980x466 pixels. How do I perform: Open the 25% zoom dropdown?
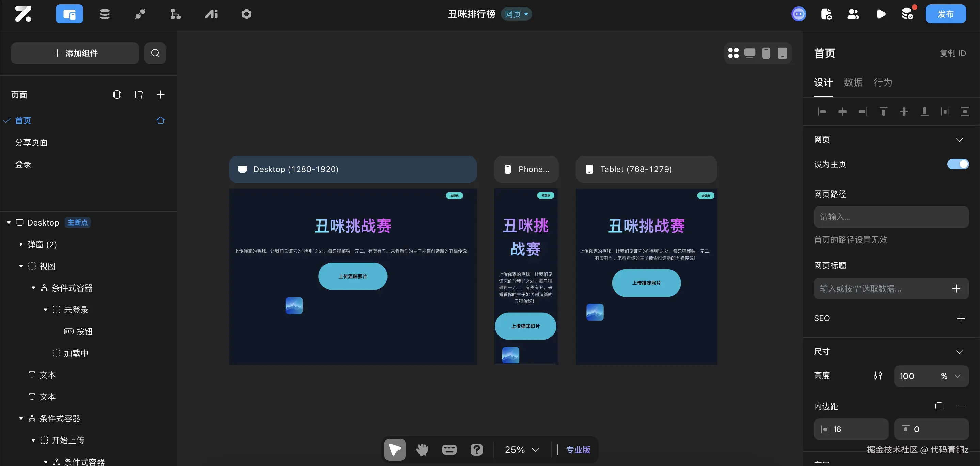[x=522, y=450]
